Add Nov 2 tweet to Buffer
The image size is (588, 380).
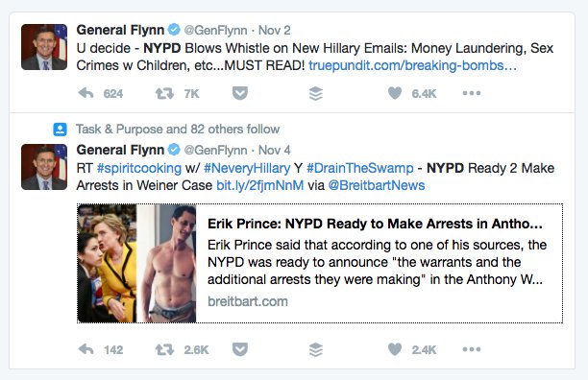(x=316, y=93)
